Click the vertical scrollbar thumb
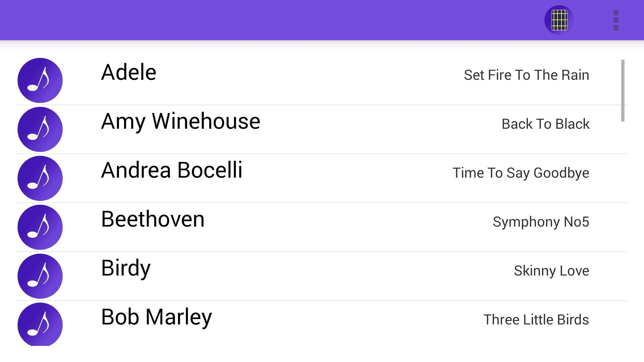644x362 pixels. tap(623, 90)
